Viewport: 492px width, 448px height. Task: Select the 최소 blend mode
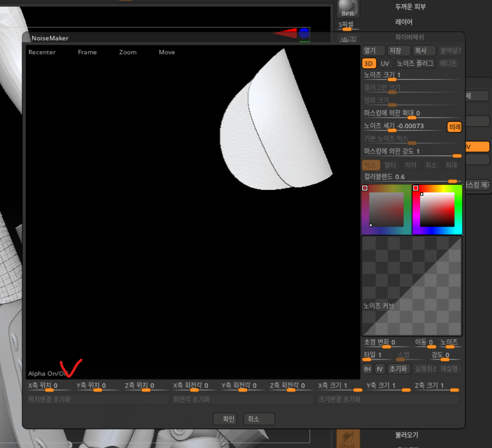(x=431, y=165)
